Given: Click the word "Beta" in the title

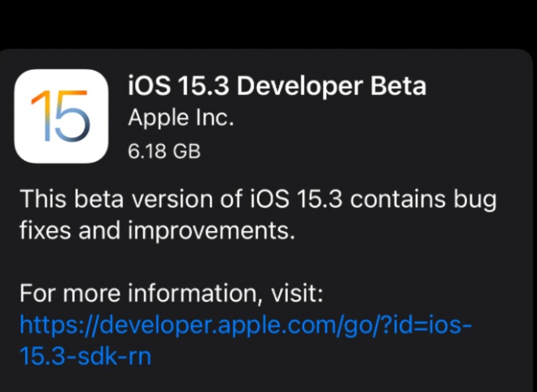Looking at the screenshot, I should click(x=399, y=86).
